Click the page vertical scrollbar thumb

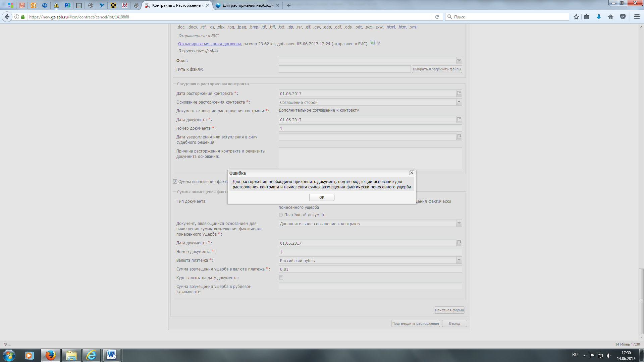(x=641, y=301)
